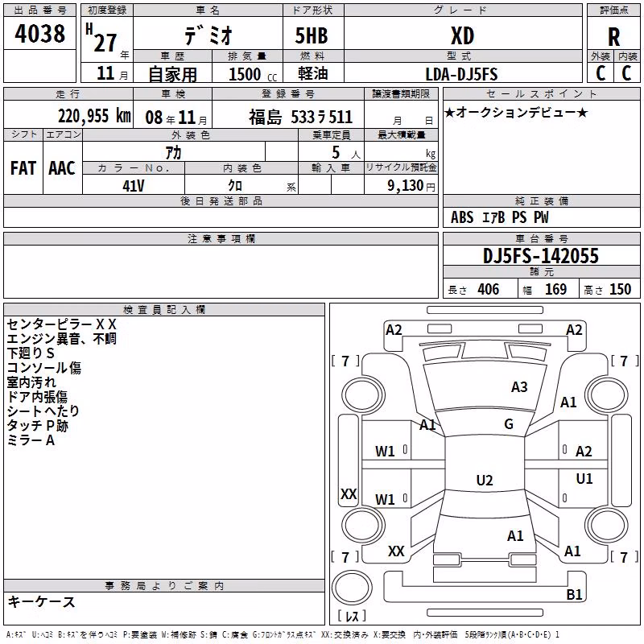Screen dimensions: 644x644
Task: Click the lot number 4038
Action: coord(39,33)
